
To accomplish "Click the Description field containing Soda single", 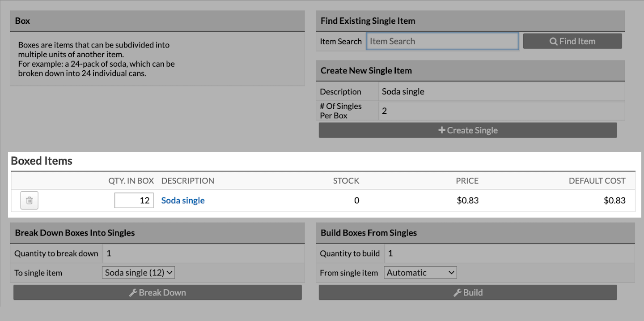I will pyautogui.click(x=501, y=92).
